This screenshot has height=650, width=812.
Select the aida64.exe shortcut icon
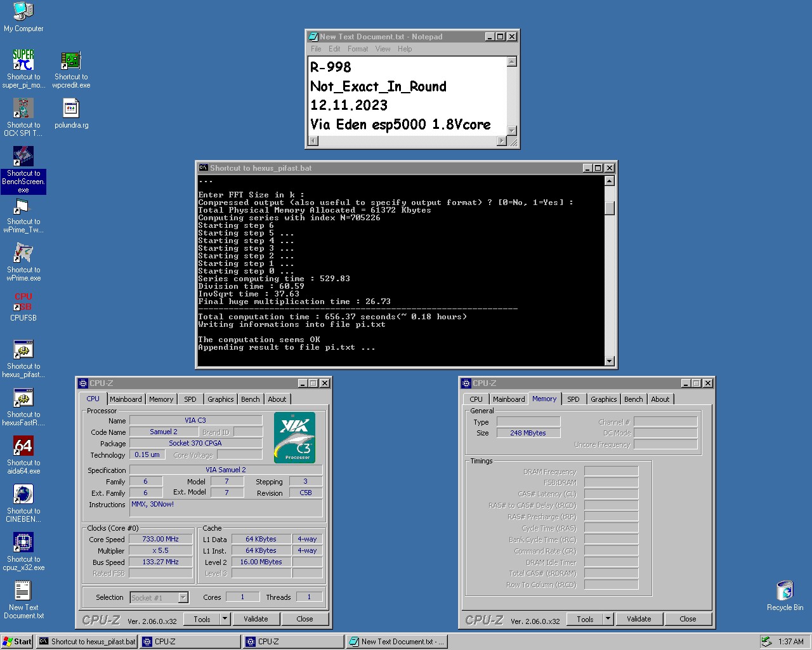[23, 446]
